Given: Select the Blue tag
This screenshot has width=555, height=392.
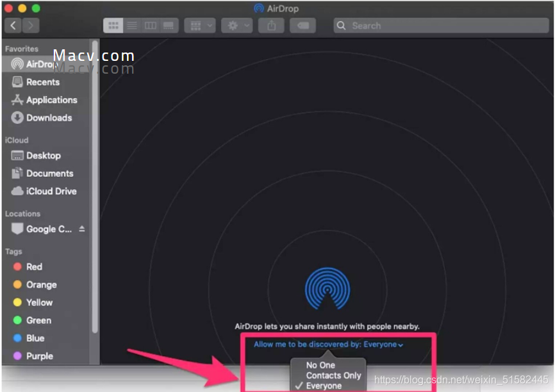Looking at the screenshot, I should (x=46, y=338).
